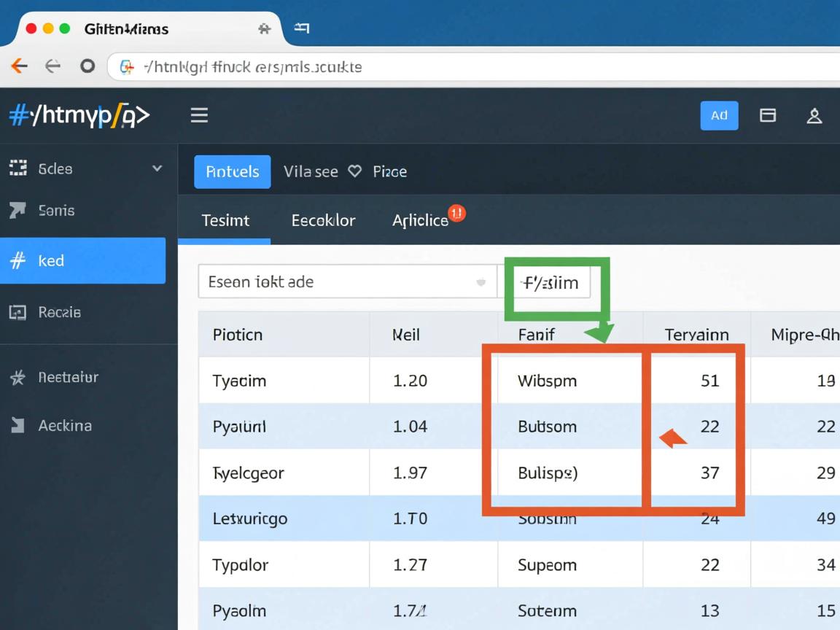Click the heart icon beside Vila see
The image size is (840, 630).
(x=355, y=171)
